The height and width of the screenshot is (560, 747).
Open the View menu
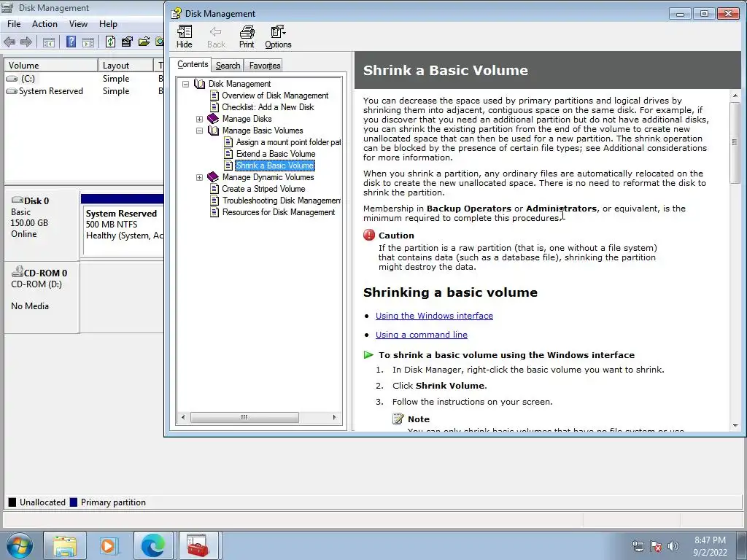pyautogui.click(x=78, y=24)
